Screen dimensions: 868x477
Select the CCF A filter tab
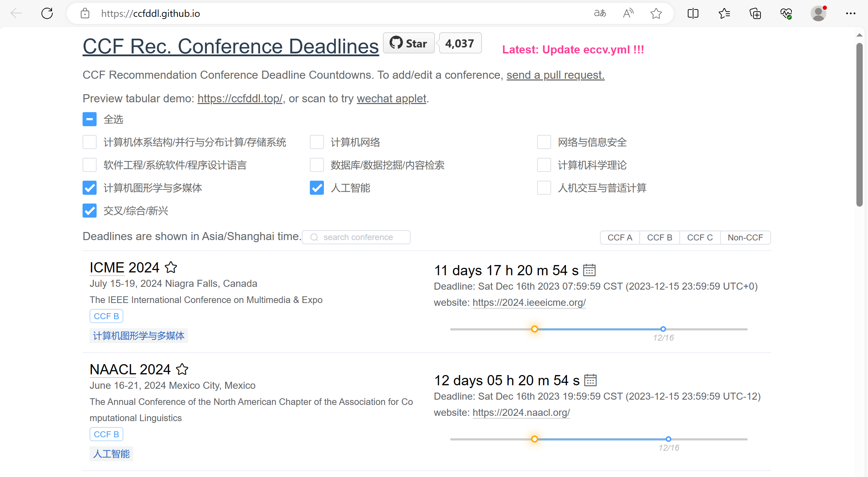click(x=620, y=238)
